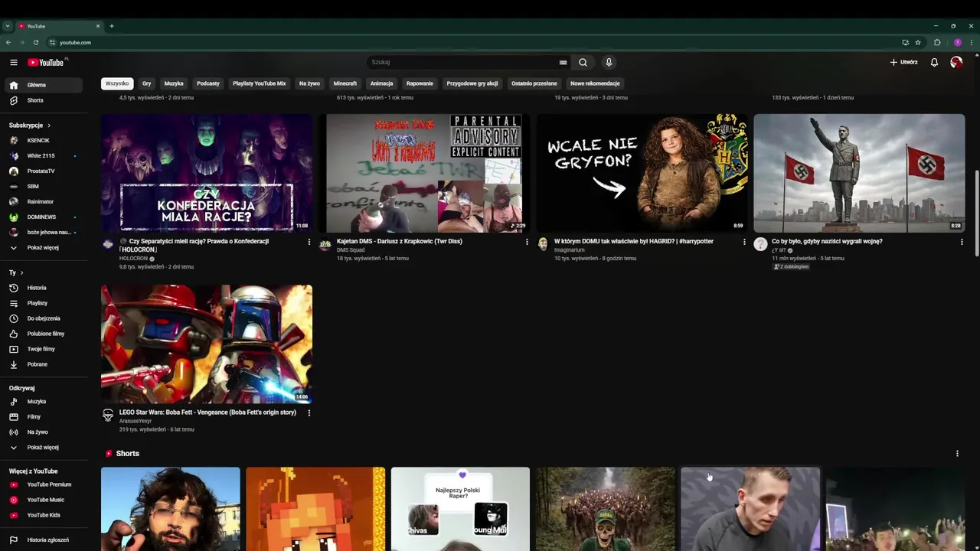Expand Pokaż więcej under subscriptions
The height and width of the screenshot is (551, 980).
[42, 247]
